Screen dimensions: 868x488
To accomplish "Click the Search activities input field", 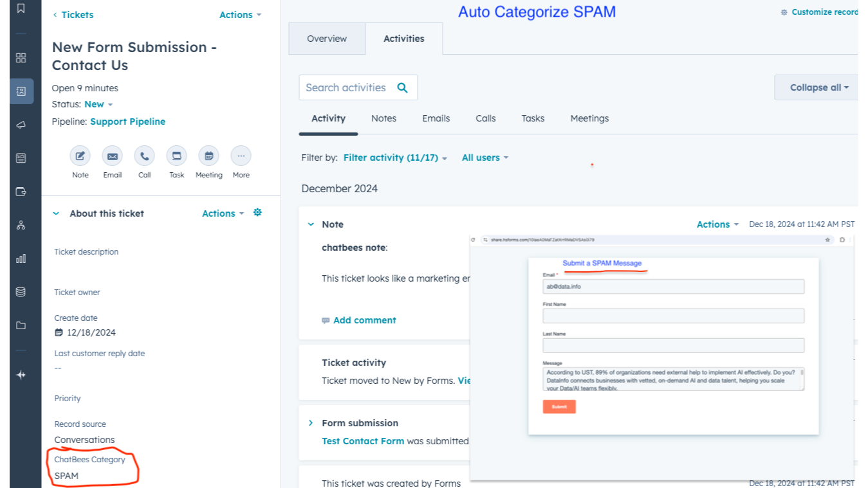I will pyautogui.click(x=346, y=88).
